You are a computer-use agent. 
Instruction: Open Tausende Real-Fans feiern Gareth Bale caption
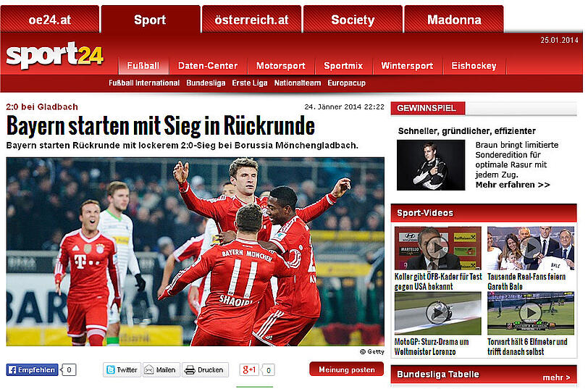point(526,282)
